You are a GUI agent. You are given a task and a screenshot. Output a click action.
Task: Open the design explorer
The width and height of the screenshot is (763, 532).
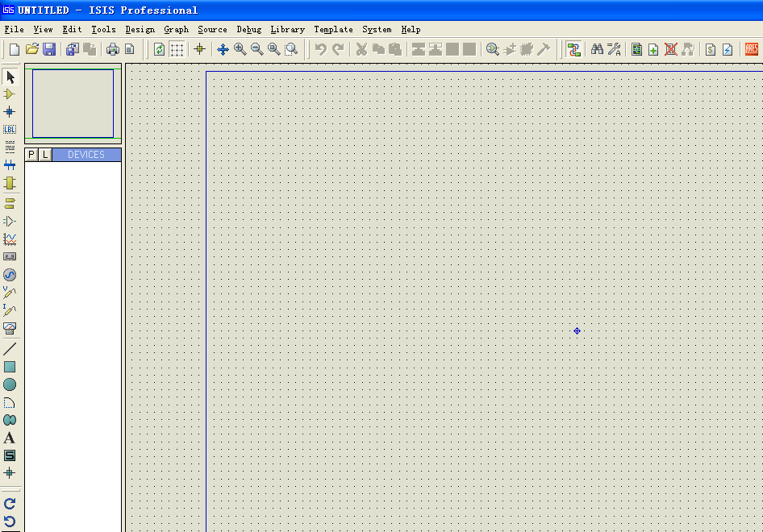tap(636, 49)
